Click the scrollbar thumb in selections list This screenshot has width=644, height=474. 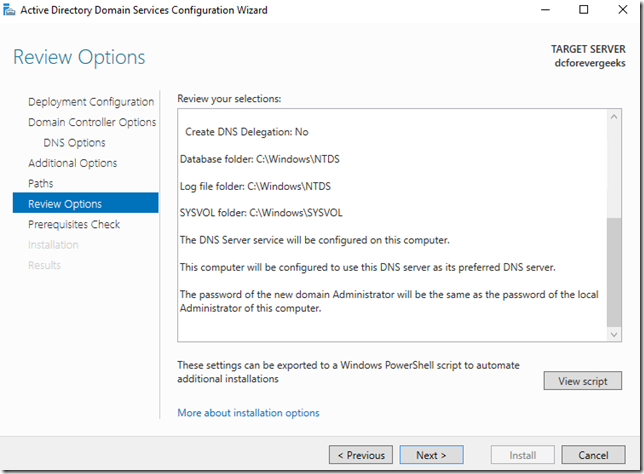click(613, 270)
